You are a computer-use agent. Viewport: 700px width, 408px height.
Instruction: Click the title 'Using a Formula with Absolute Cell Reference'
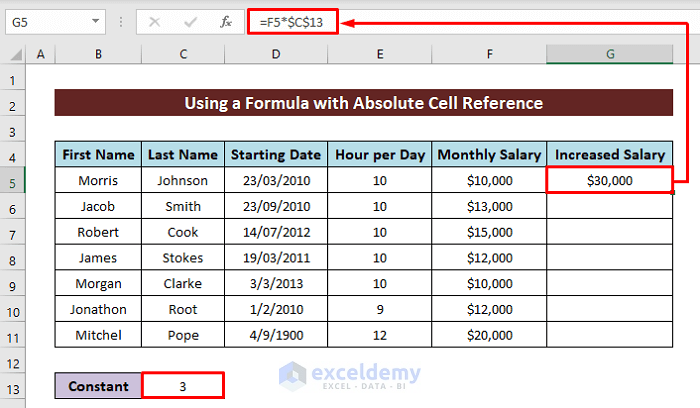(363, 103)
